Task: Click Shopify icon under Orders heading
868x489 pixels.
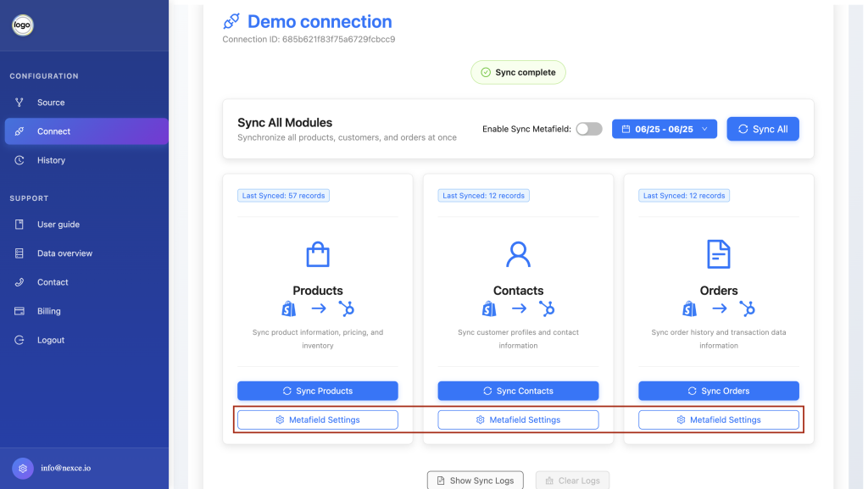Action: point(690,308)
